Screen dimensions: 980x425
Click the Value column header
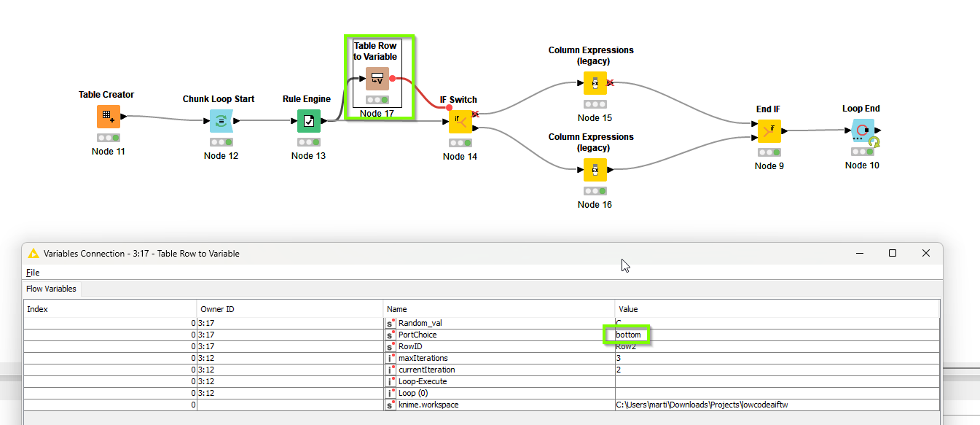777,309
